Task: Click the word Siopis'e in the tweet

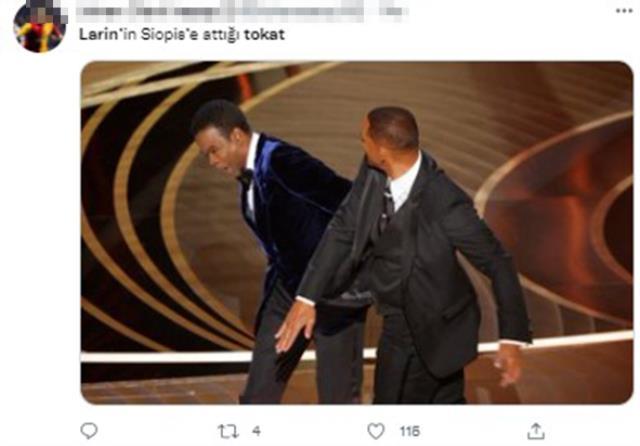Action: point(169,35)
